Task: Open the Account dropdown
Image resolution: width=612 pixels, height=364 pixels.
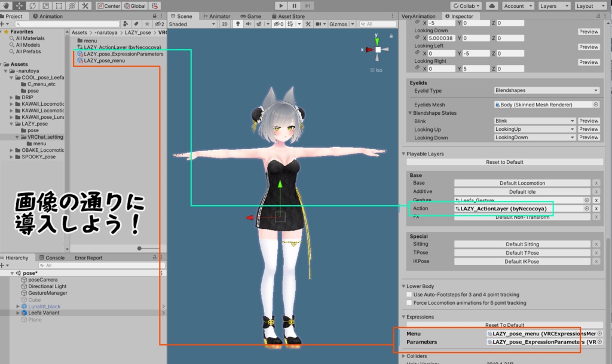Action: (518, 6)
